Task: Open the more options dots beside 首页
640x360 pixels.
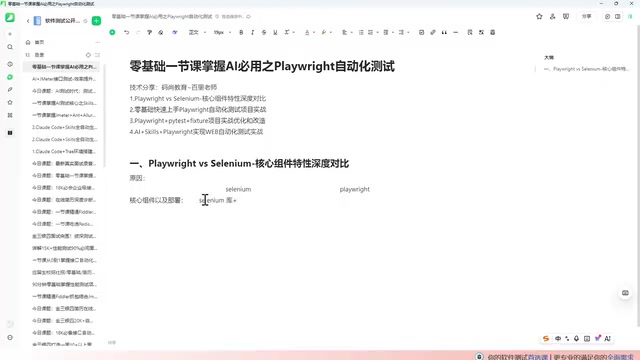Action: 98,42
